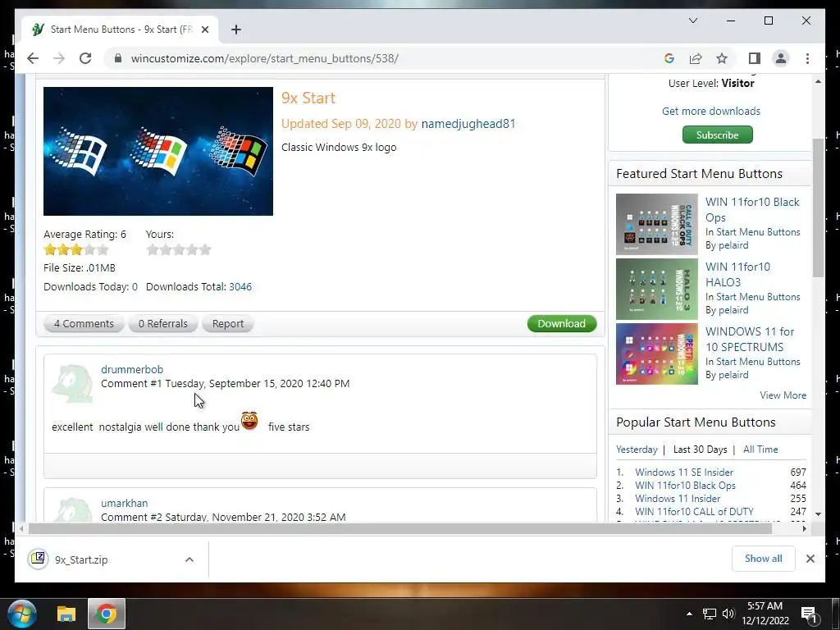Open Windows 11 SE Insider link
This screenshot has height=630, width=840.
(684, 472)
